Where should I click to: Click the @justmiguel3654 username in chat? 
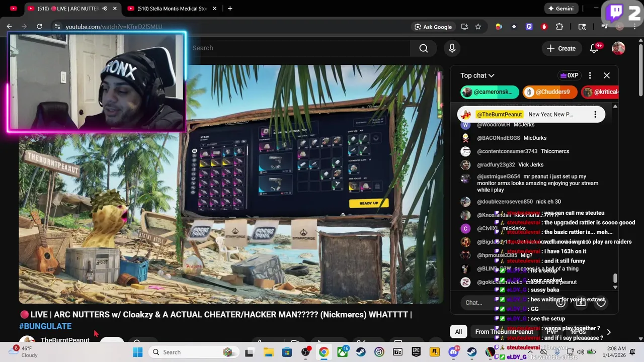click(x=499, y=176)
